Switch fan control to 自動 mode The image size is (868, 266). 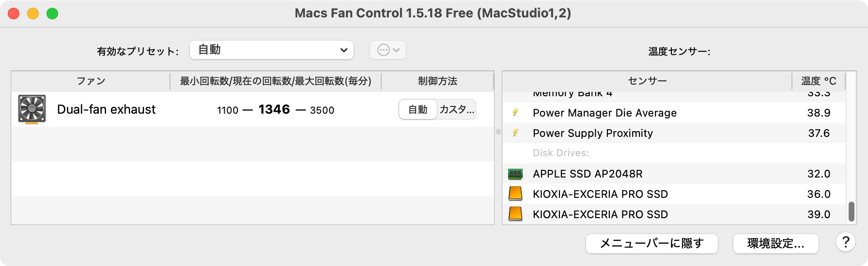point(418,110)
